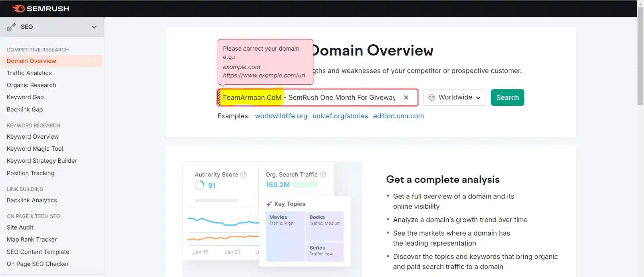The image size is (644, 277).
Task: Open Site Audit in sidebar
Action: point(20,227)
